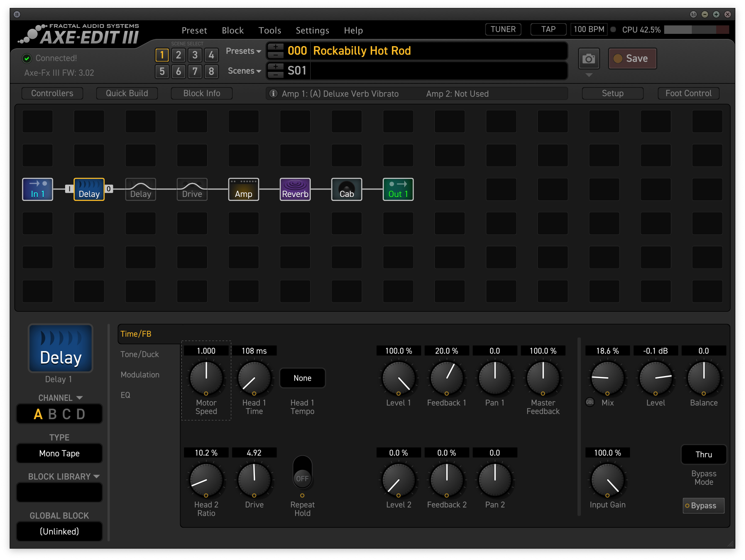
Task: Click the Rockabilly Hot Rod preset name field
Action: click(438, 51)
